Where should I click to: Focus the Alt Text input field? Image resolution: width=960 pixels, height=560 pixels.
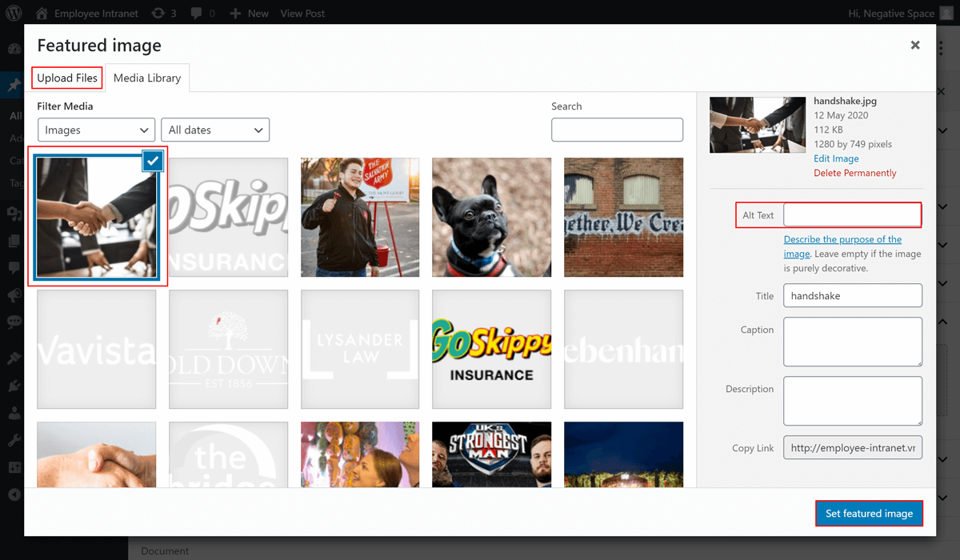click(x=852, y=214)
